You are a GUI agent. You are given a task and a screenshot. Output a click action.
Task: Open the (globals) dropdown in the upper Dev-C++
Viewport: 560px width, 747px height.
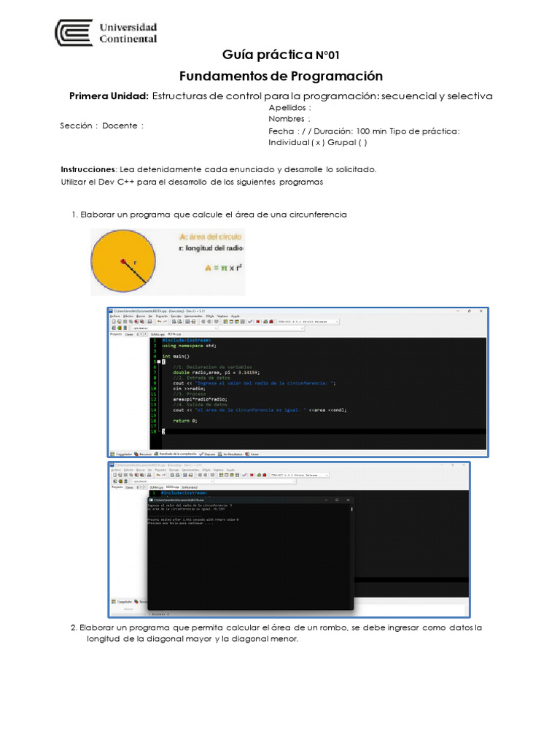point(175,328)
